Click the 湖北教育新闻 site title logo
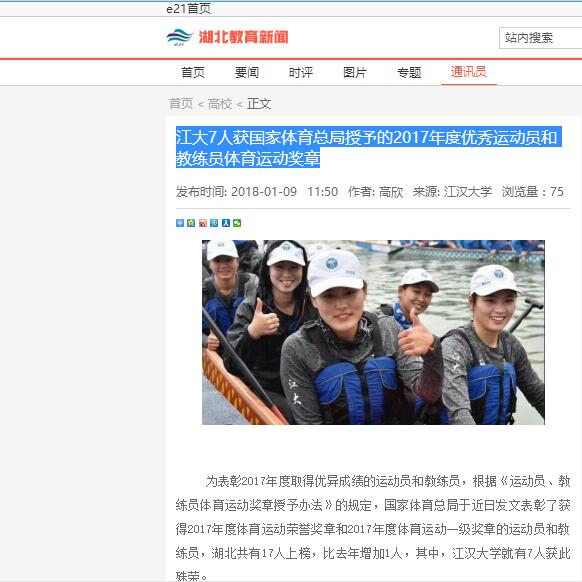 pos(243,37)
